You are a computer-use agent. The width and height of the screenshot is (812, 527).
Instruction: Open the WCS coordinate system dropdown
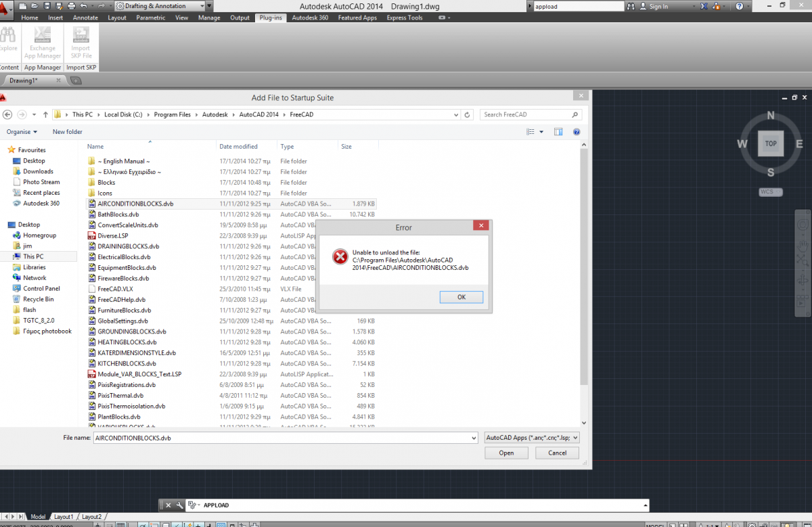click(x=770, y=192)
